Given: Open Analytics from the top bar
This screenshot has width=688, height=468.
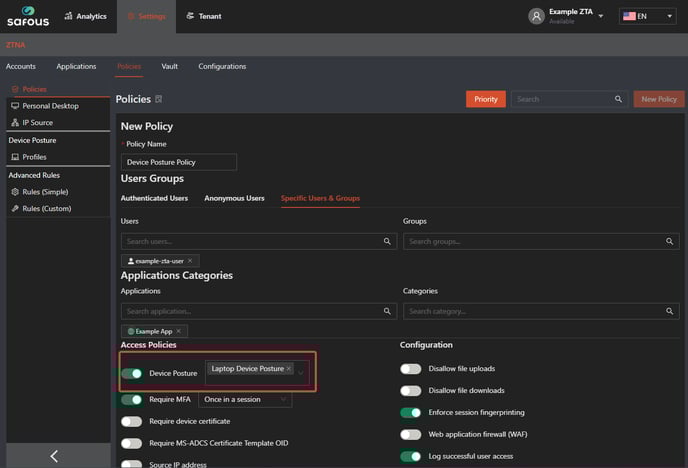Looking at the screenshot, I should coord(86,16).
